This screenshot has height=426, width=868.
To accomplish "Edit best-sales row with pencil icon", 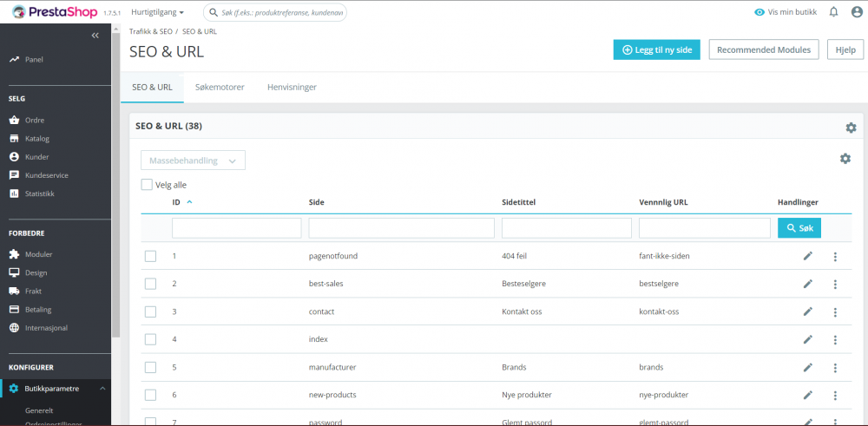I will (x=807, y=283).
